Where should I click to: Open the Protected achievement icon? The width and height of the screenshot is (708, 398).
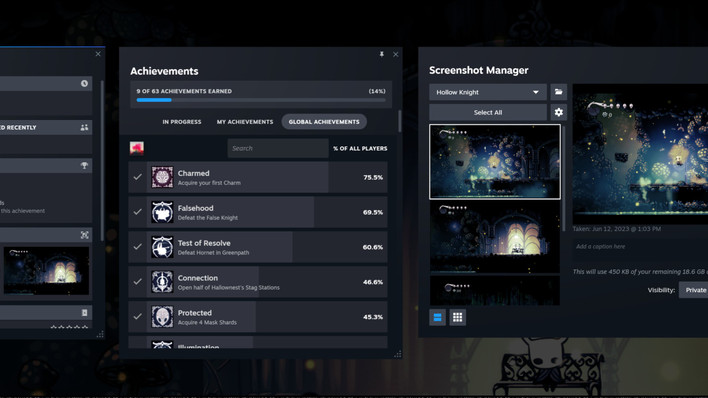(162, 317)
